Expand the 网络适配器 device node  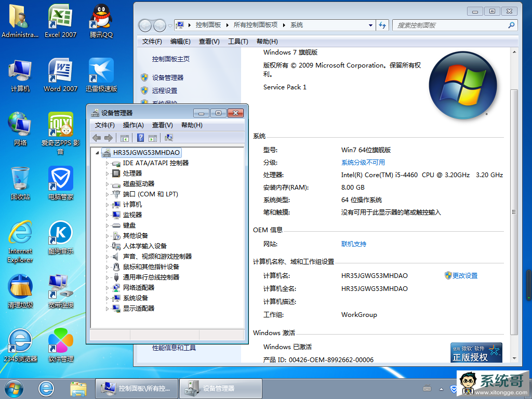coord(107,288)
